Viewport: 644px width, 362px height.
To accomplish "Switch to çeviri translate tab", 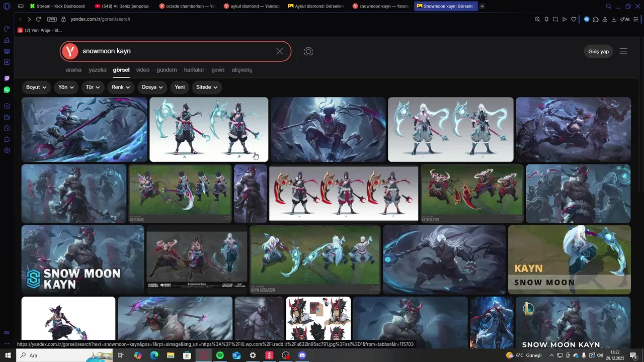I will 218,70.
